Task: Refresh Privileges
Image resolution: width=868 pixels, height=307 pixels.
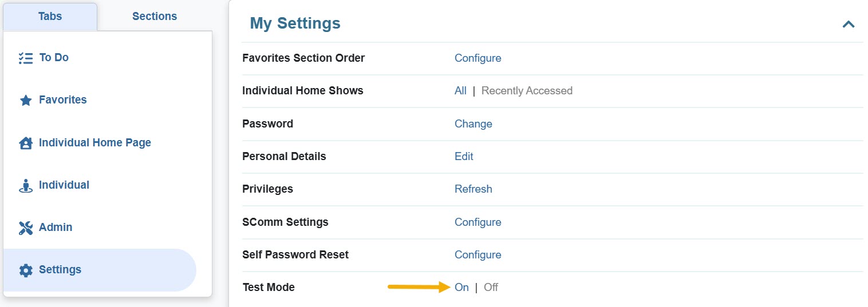Action: click(x=473, y=189)
